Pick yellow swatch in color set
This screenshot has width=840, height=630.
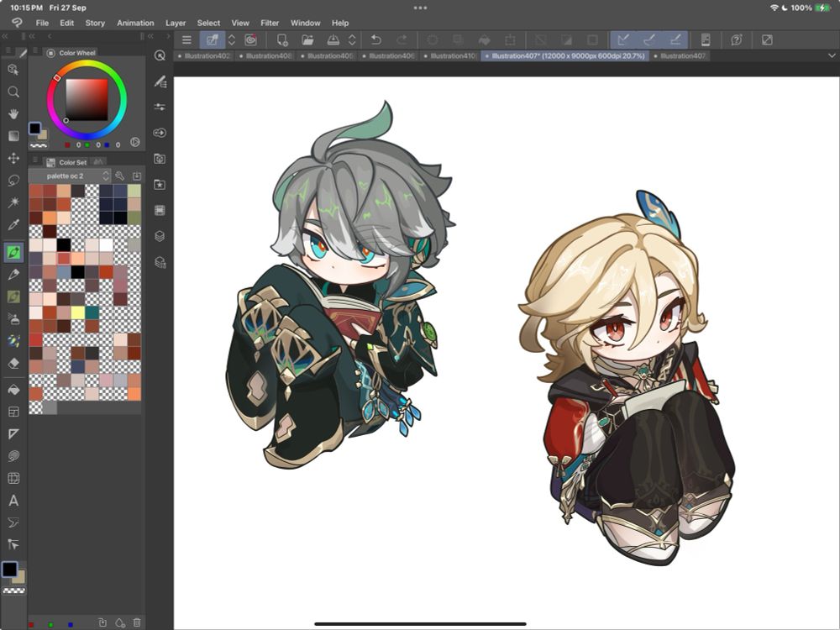(x=77, y=312)
